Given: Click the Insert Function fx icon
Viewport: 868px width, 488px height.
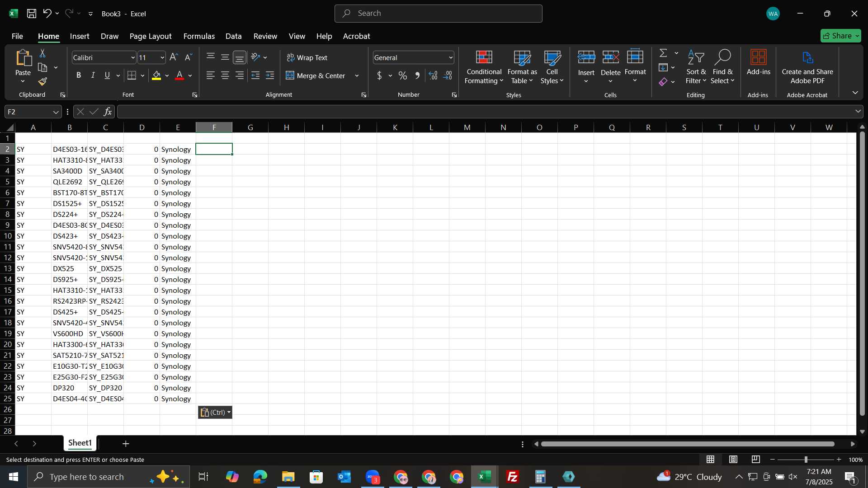Looking at the screenshot, I should pos(108,112).
